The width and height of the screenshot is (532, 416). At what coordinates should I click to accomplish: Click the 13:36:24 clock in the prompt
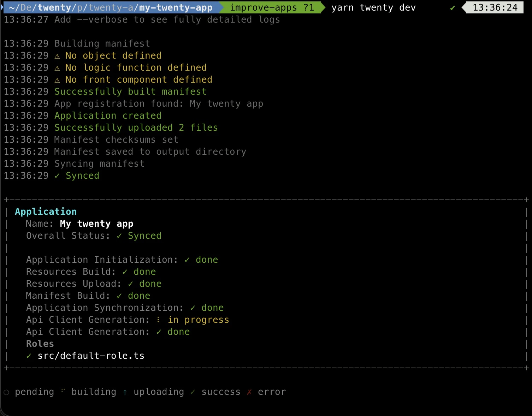tap(495, 7)
